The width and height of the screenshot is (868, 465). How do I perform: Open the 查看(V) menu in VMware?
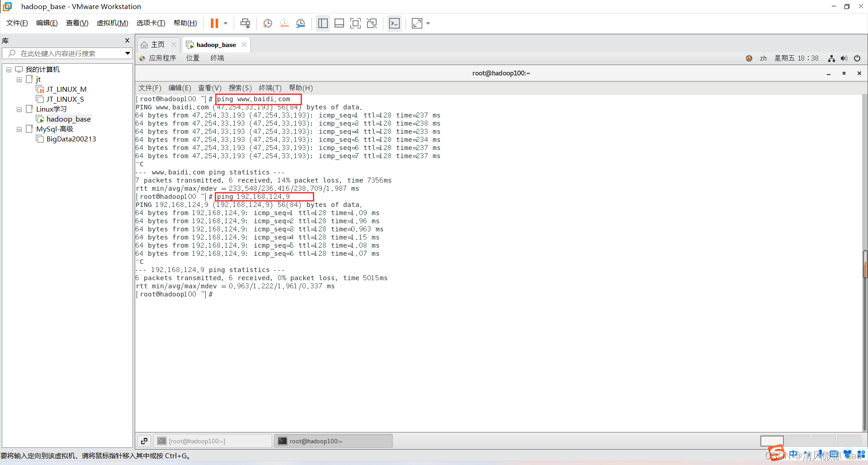[77, 23]
